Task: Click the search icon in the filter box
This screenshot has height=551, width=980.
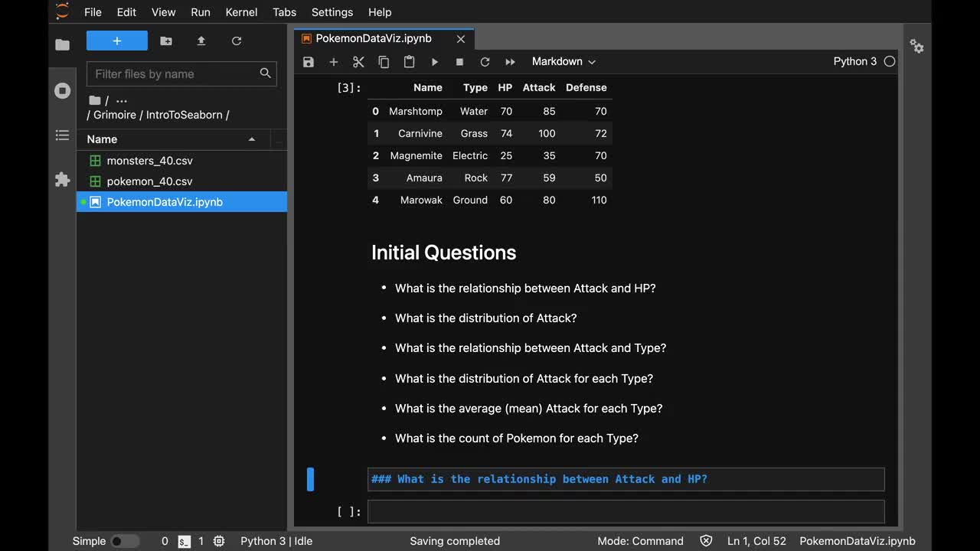Action: pos(266,73)
